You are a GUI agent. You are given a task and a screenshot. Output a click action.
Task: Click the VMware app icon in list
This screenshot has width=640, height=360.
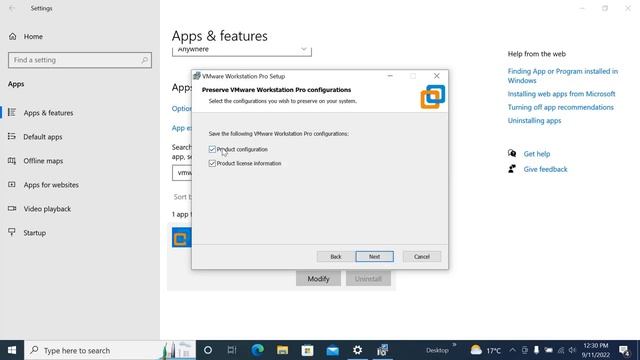coord(181,238)
